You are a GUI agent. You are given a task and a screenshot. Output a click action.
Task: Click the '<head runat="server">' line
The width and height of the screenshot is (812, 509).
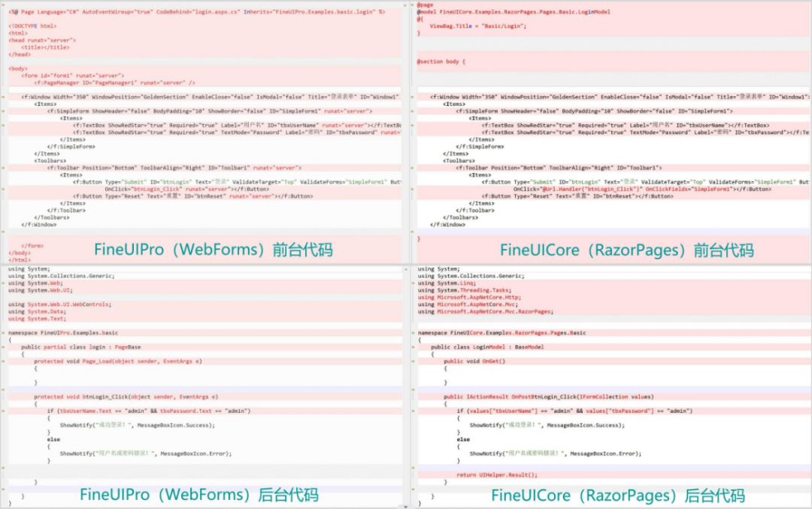click(x=42, y=40)
